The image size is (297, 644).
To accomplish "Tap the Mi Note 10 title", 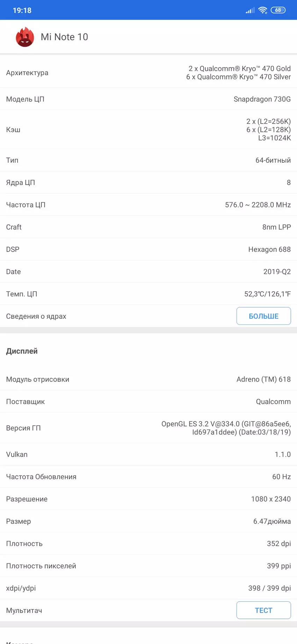I will (x=64, y=37).
